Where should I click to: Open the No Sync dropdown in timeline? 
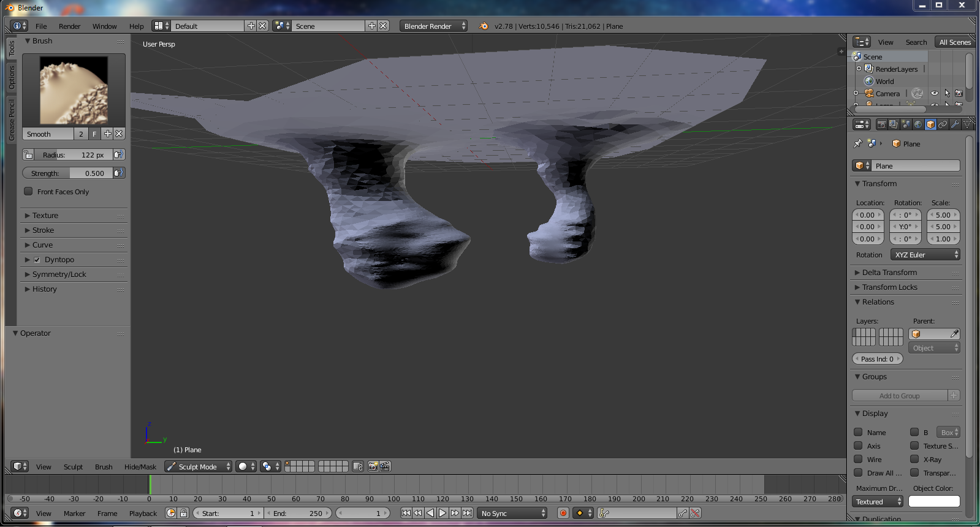coord(512,513)
